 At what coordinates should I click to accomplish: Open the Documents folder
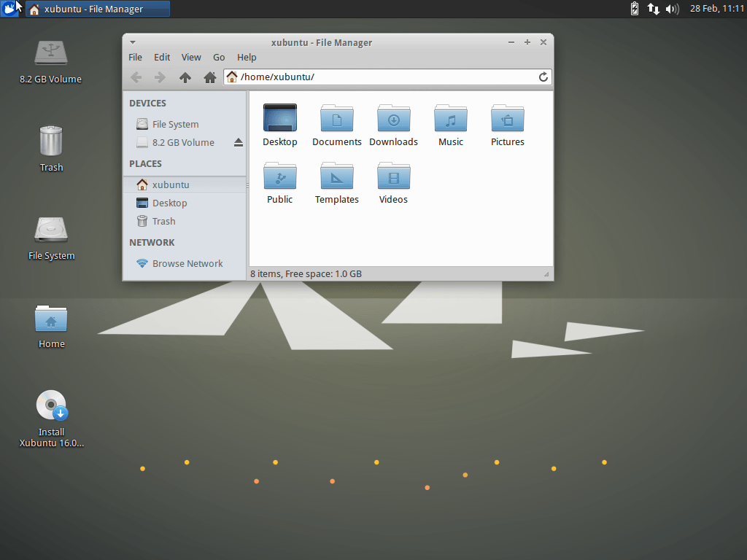point(337,125)
